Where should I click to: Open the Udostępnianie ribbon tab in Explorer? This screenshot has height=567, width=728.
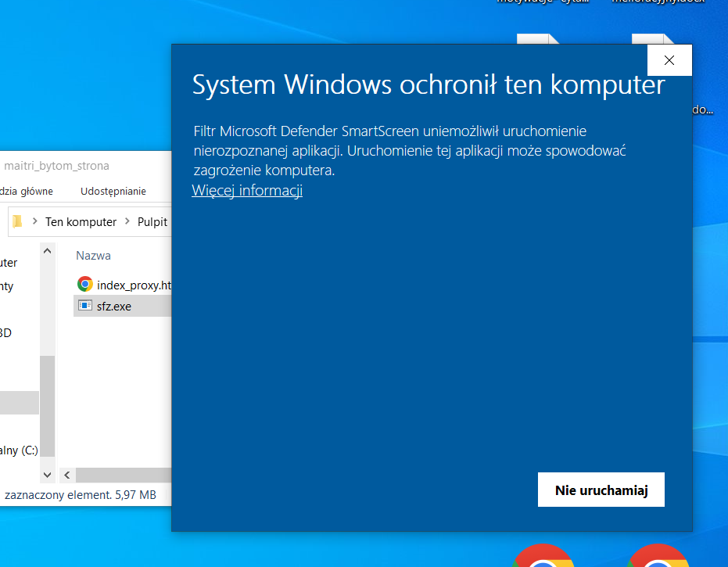[113, 191]
